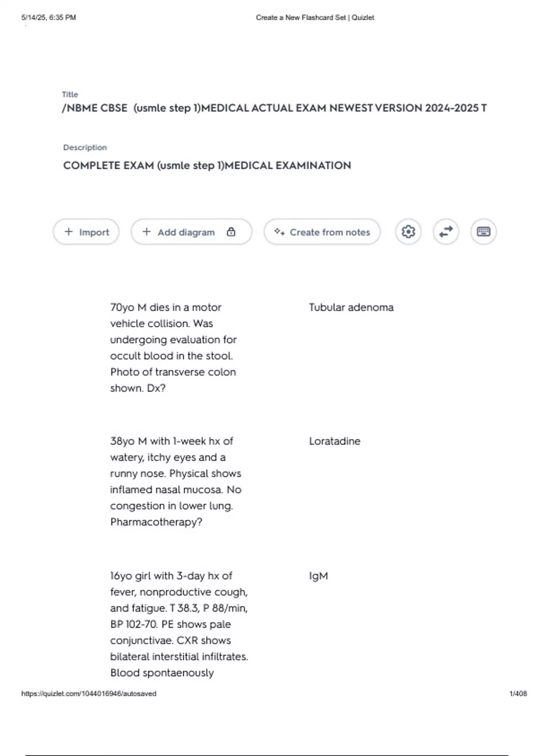Click the sparkle icon beside Create from notes
Image resolution: width=534 pixels, height=756 pixels.
tap(279, 232)
